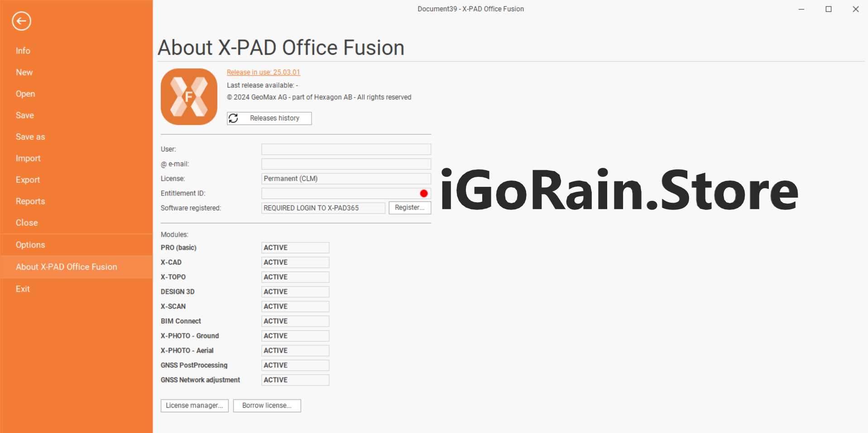Viewport: 868px width, 433px height.
Task: Open the Options page
Action: pyautogui.click(x=30, y=244)
